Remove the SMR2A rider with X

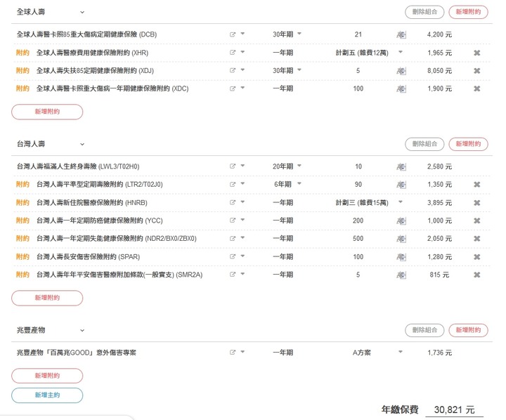click(x=477, y=275)
